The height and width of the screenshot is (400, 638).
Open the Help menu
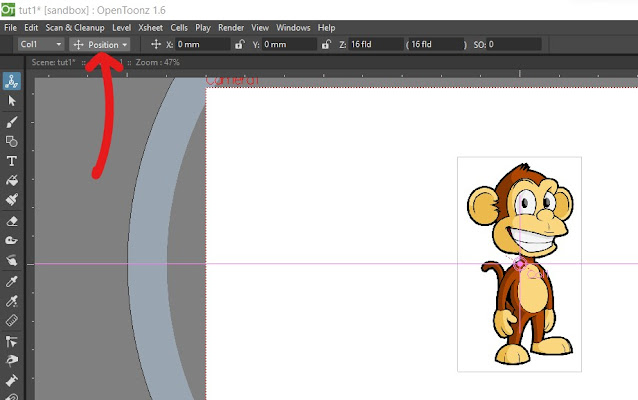click(326, 28)
